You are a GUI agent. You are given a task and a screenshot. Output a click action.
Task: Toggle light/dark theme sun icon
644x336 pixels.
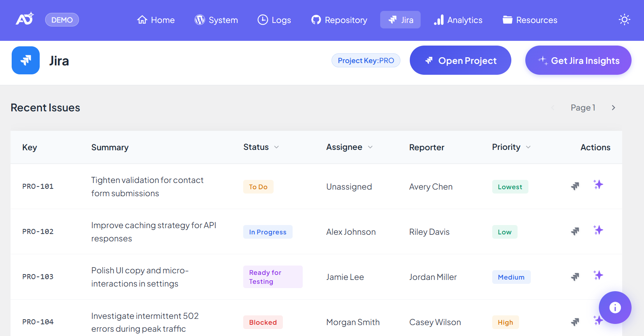pos(624,20)
